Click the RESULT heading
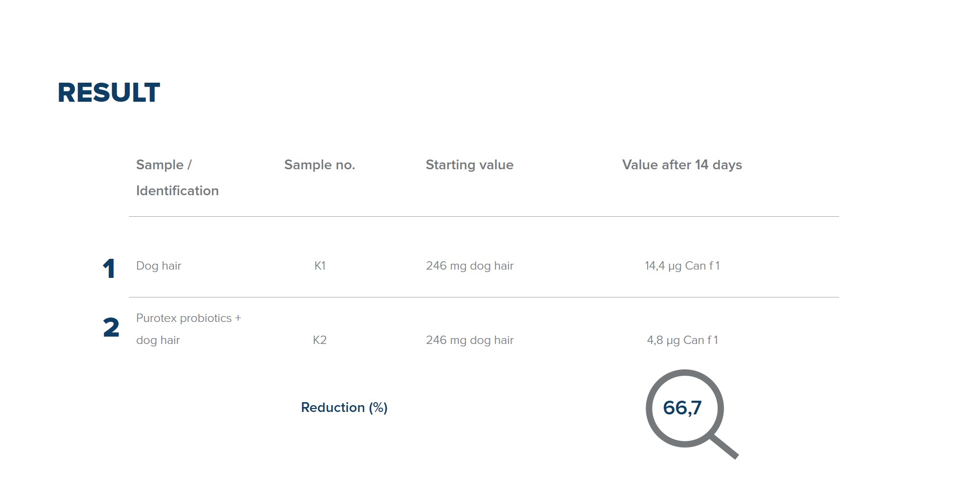The height and width of the screenshot is (501, 980). (109, 92)
